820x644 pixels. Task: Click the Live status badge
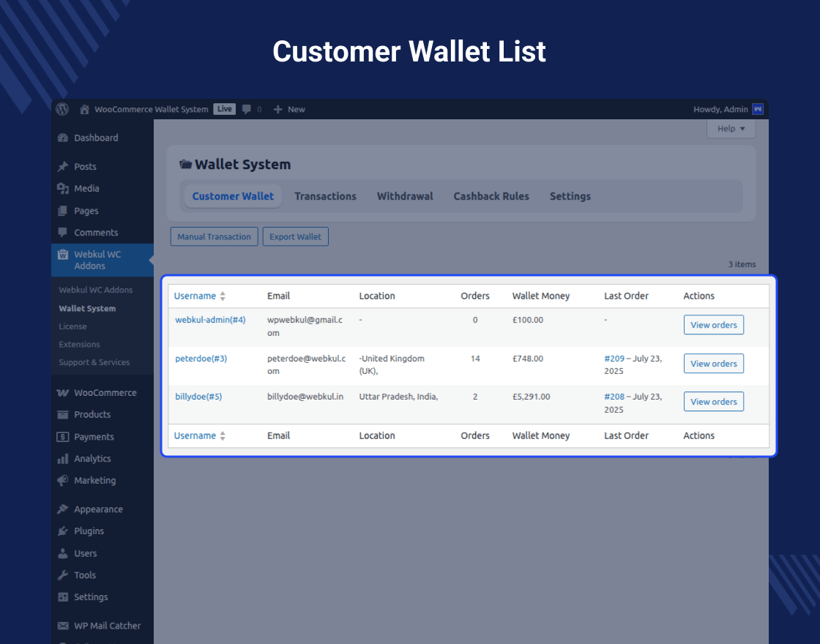click(224, 109)
